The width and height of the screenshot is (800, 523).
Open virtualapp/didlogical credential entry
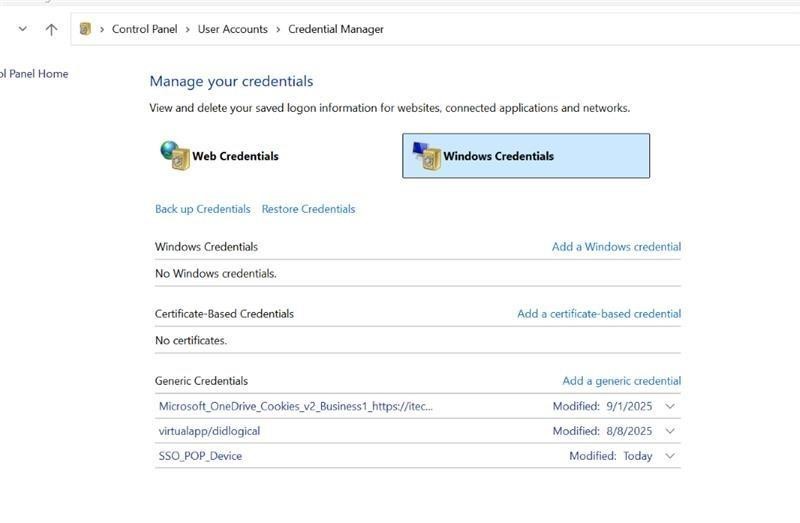(209, 431)
